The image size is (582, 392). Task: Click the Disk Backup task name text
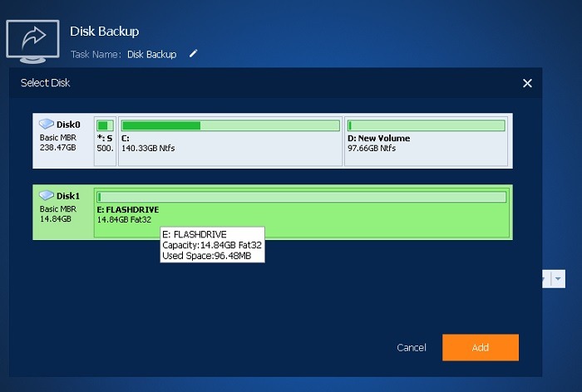tap(151, 54)
